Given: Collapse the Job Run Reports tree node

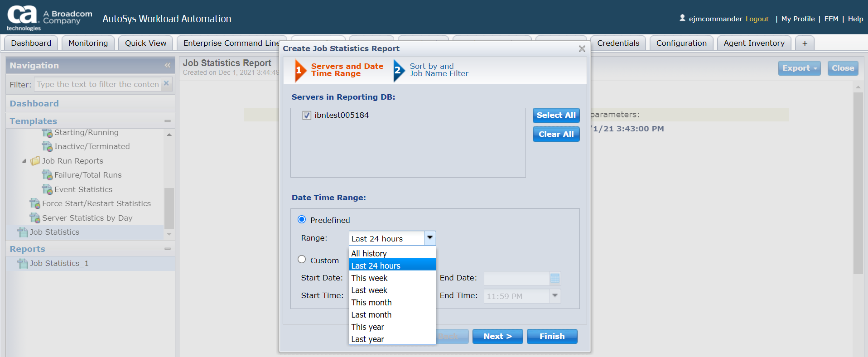Looking at the screenshot, I should [24, 161].
